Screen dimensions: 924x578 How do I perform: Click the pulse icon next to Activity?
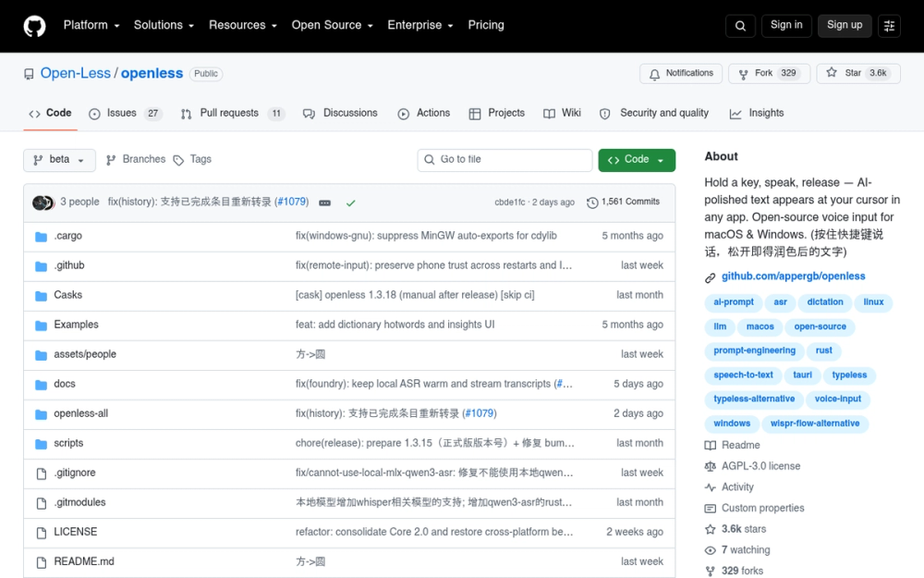click(710, 487)
